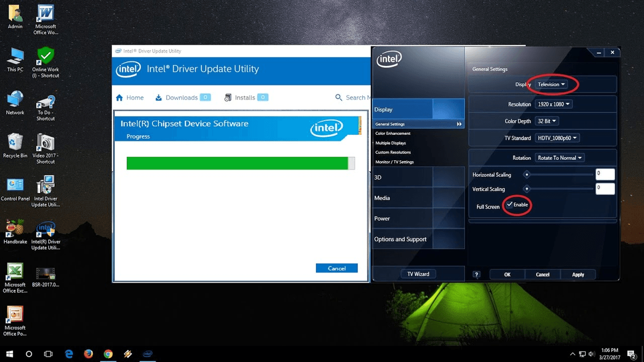Open the Intel Graphics icon on the taskbar

pyautogui.click(x=148, y=354)
